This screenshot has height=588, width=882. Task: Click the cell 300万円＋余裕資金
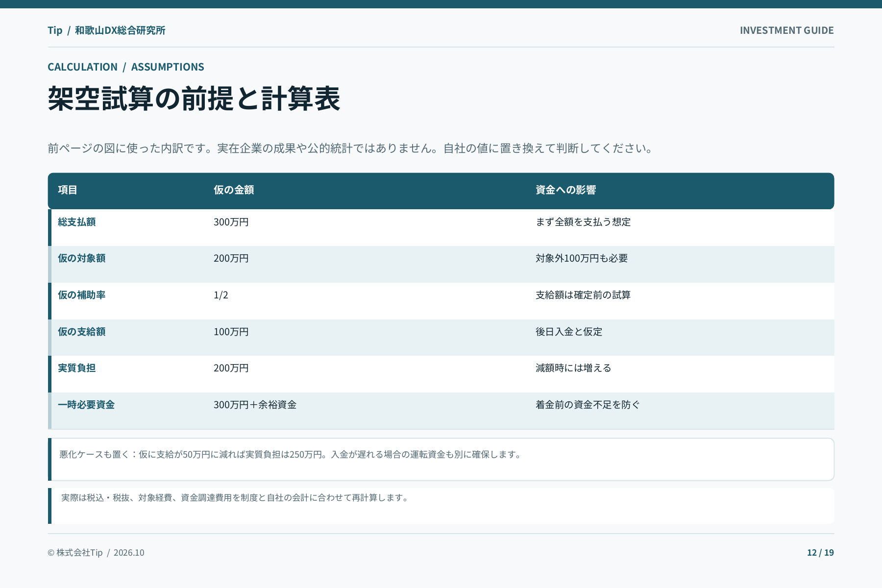point(255,405)
